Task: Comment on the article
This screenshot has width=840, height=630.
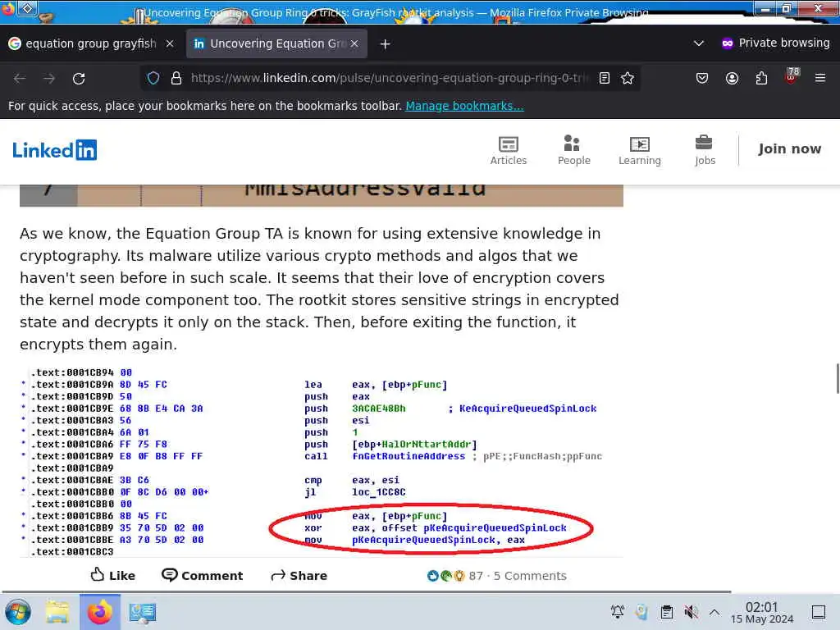Action: coord(203,575)
